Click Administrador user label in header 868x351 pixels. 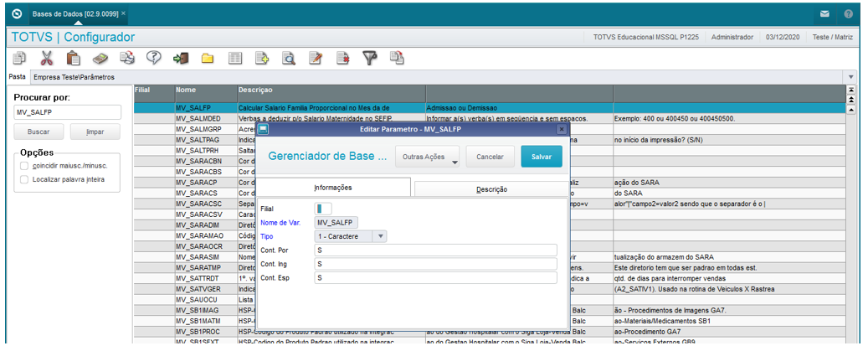(732, 37)
